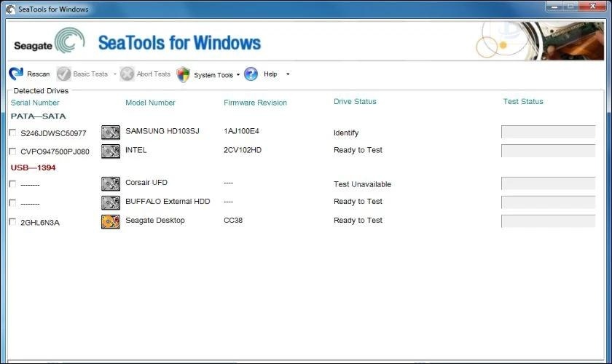The width and height of the screenshot is (612, 364).
Task: Click the Rescan arrow icon
Action: [x=16, y=74]
